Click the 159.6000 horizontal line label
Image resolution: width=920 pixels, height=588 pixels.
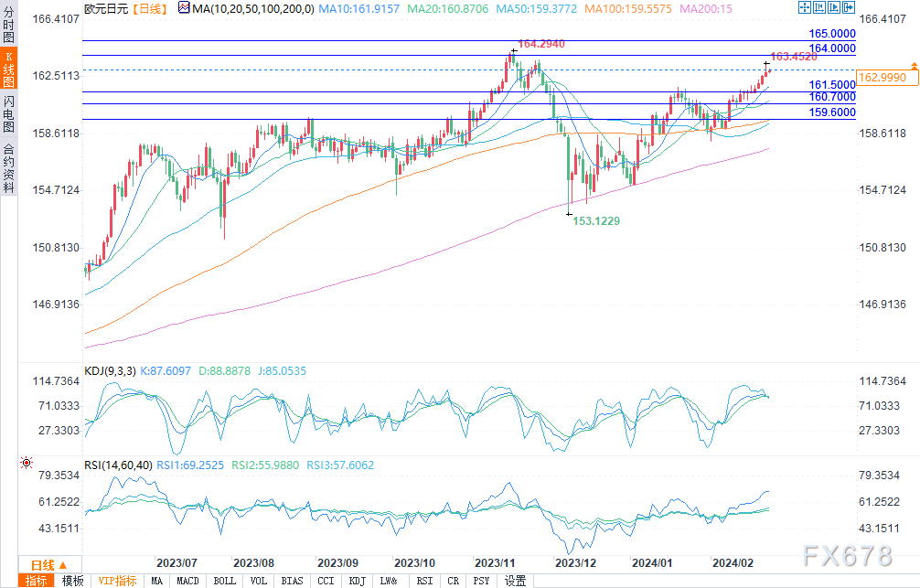click(832, 112)
